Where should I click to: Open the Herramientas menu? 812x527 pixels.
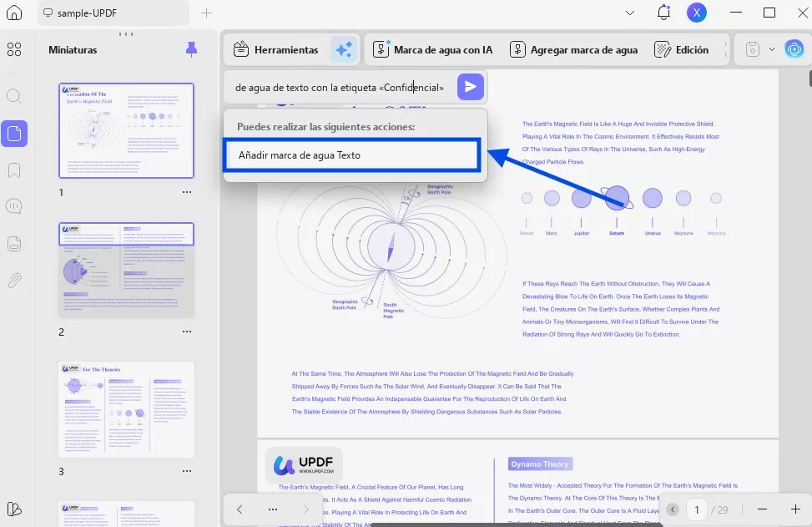click(275, 50)
